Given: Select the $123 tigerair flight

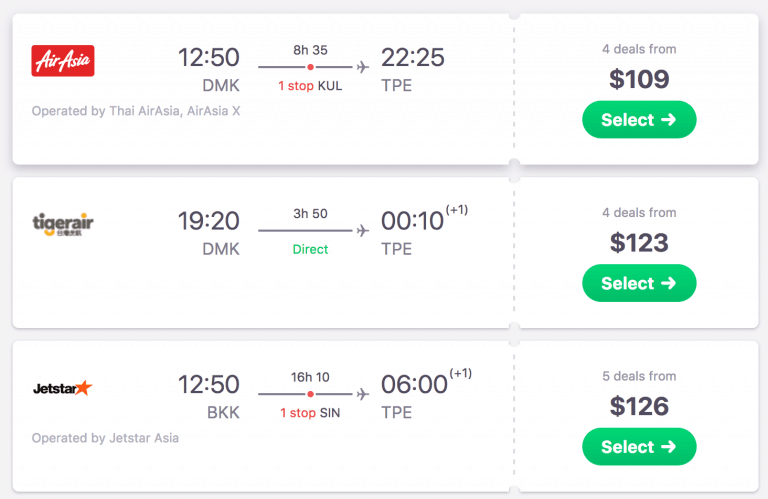Looking at the screenshot, I should pos(639,284).
